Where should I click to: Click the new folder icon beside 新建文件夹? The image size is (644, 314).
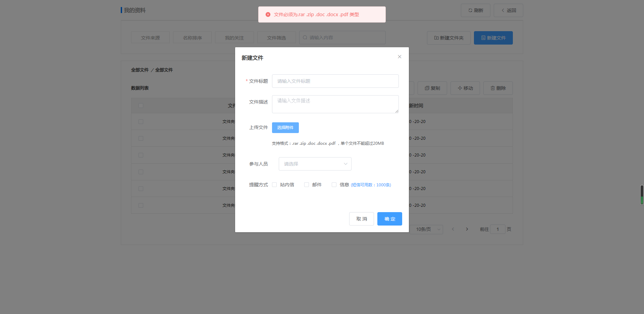[x=436, y=38]
